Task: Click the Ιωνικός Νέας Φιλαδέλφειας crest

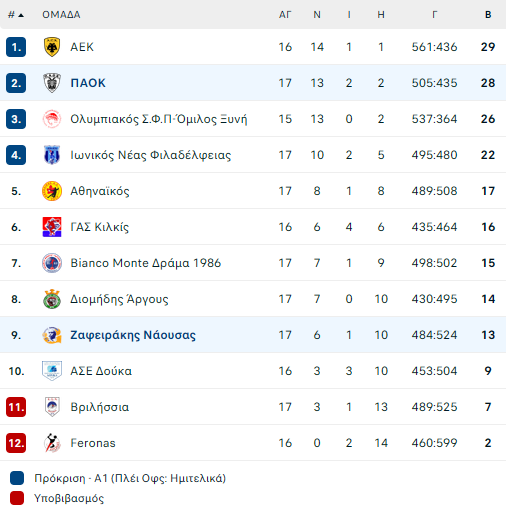Action: click(52, 155)
